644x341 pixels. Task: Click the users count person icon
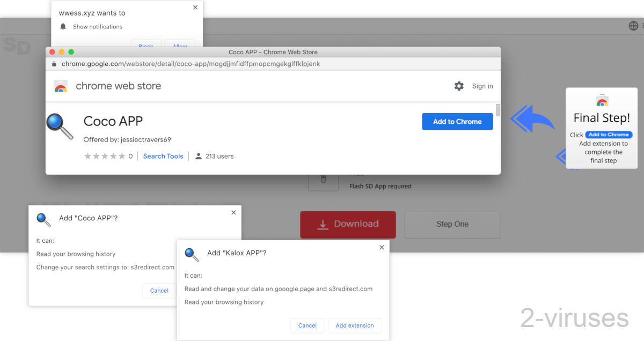[x=198, y=156]
